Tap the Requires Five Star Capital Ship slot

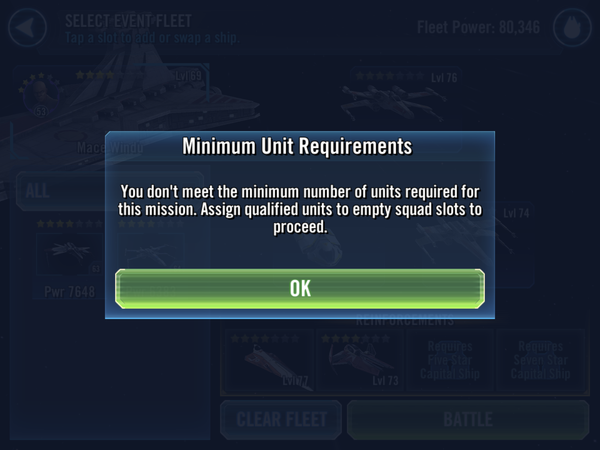click(x=452, y=361)
